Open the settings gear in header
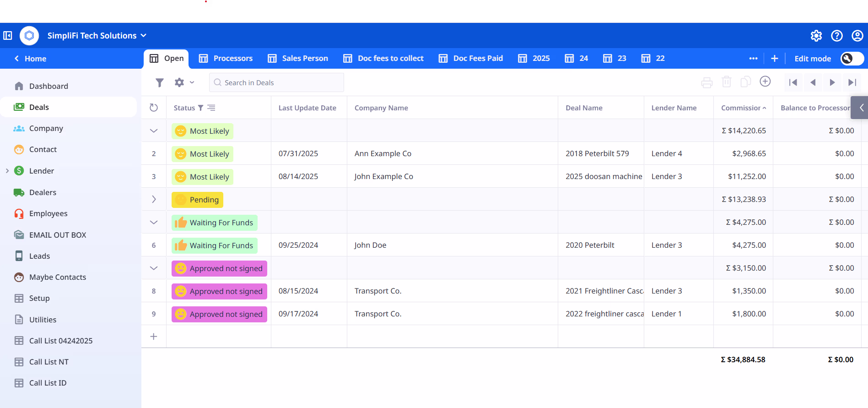868x408 pixels. (816, 36)
